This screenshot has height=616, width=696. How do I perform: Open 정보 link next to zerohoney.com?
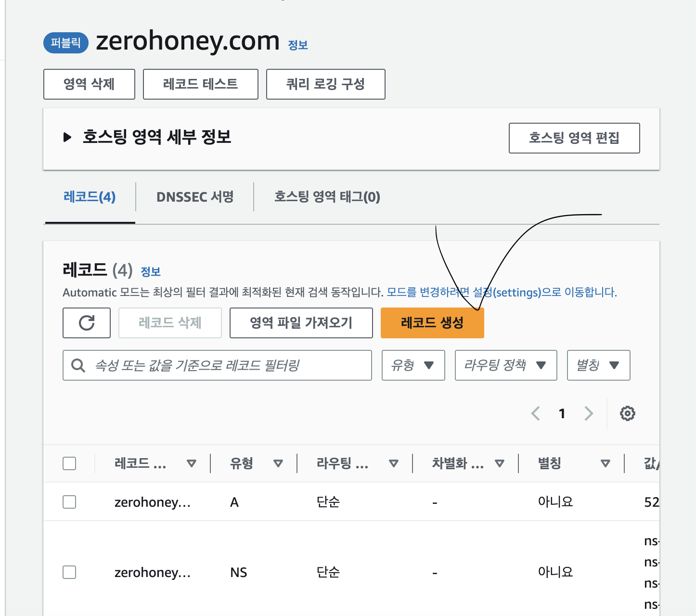(298, 45)
